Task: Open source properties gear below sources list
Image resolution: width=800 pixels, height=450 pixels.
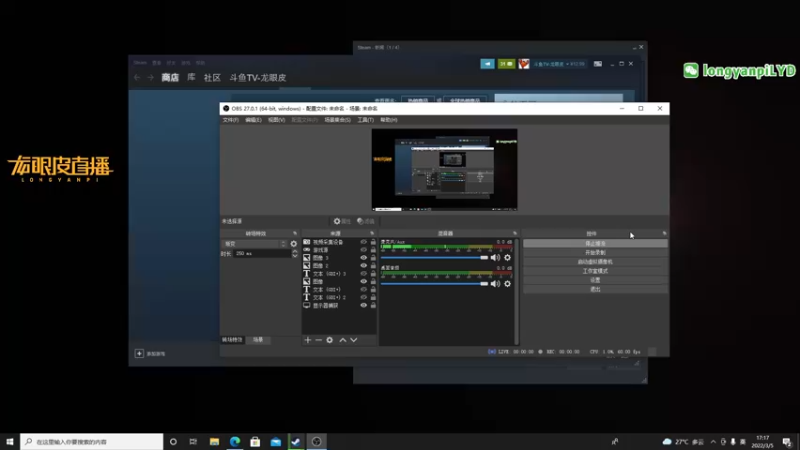Action: coord(330,340)
